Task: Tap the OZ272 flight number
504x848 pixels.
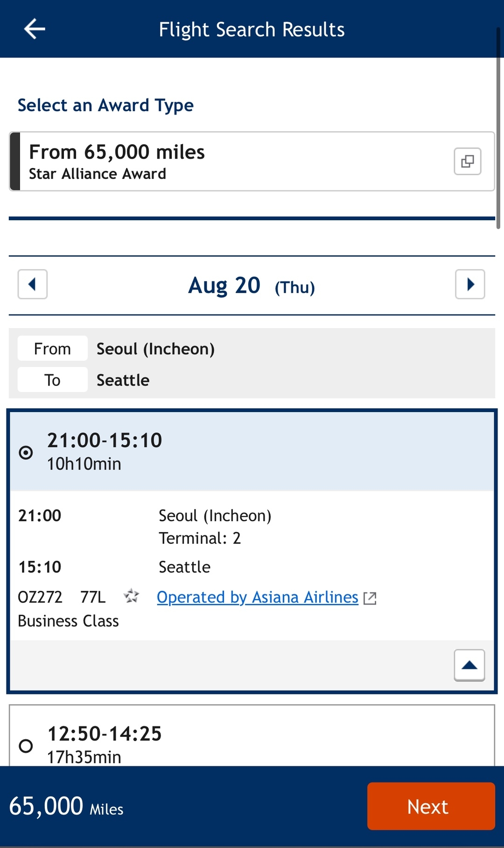Action: pos(40,597)
